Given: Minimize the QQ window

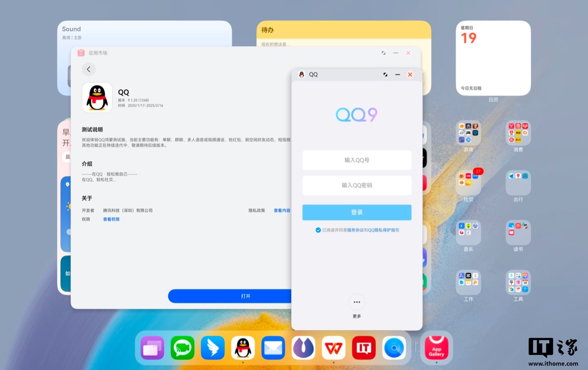Looking at the screenshot, I should [398, 74].
